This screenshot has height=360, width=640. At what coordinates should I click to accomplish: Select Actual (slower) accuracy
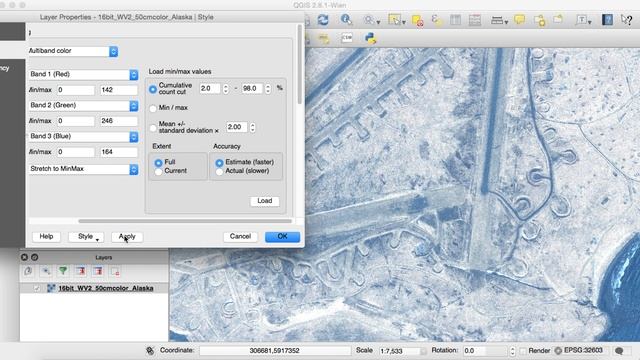point(219,172)
